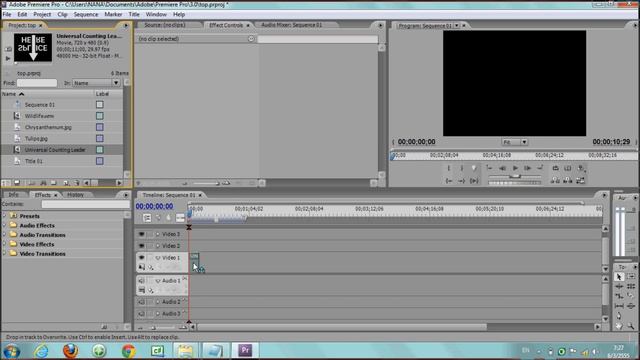Open Premiere Pro from the taskbar
The width and height of the screenshot is (640, 360).
coord(245,350)
